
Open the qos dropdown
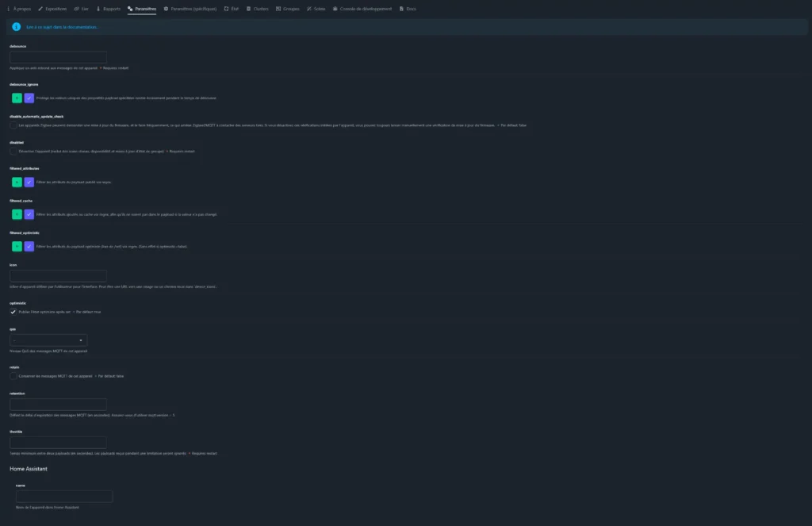pyautogui.click(x=48, y=340)
